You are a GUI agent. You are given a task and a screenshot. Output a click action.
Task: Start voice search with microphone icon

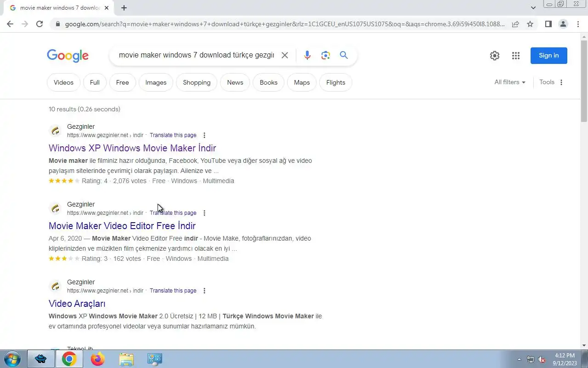pos(307,55)
